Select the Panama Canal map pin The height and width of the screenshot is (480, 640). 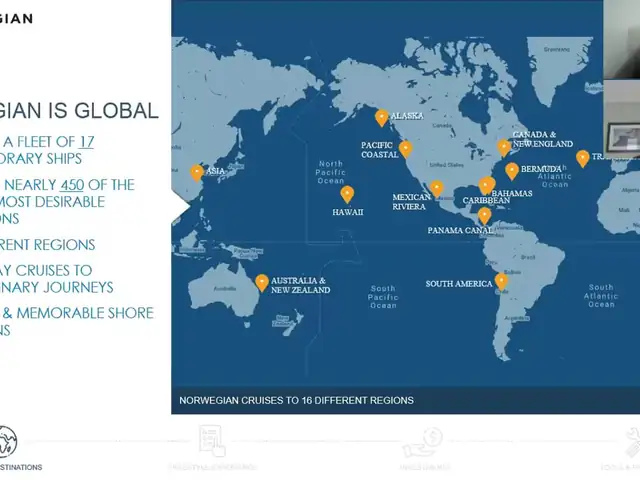tap(484, 216)
